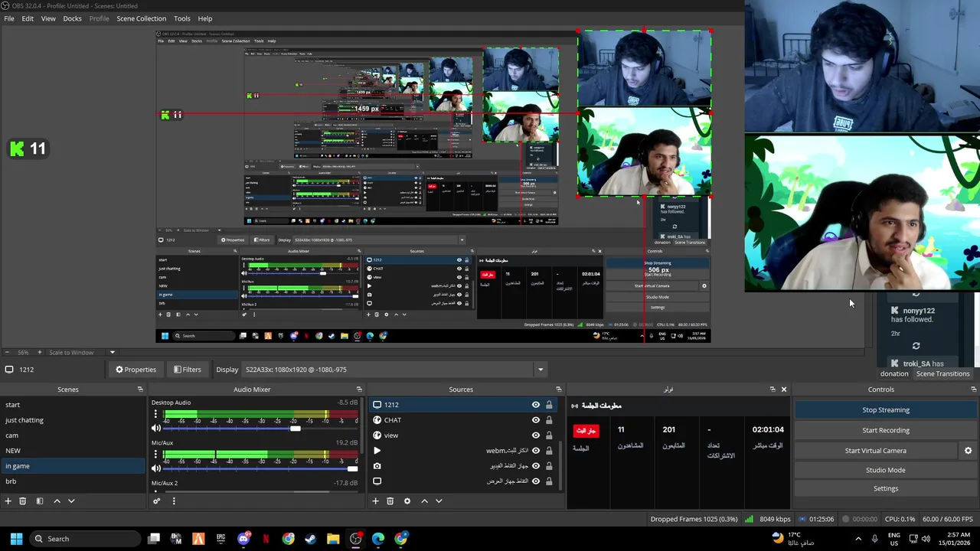This screenshot has height=551, width=980.
Task: Hide the CHAT source
Action: [x=536, y=420]
